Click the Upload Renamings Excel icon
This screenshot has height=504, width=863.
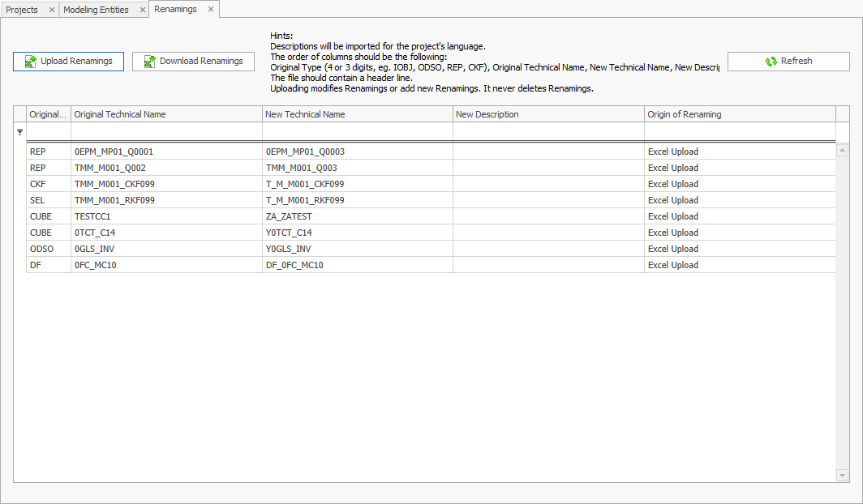[29, 61]
